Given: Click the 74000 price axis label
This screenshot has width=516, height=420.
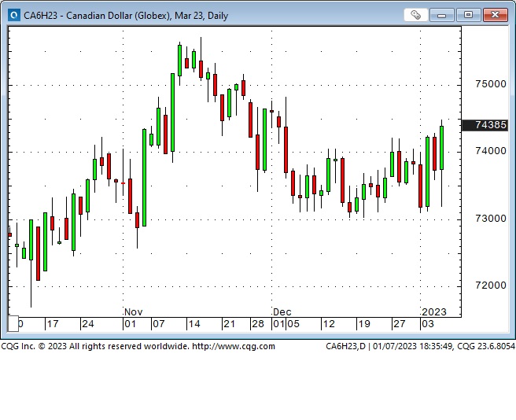Looking at the screenshot, I should [x=491, y=151].
